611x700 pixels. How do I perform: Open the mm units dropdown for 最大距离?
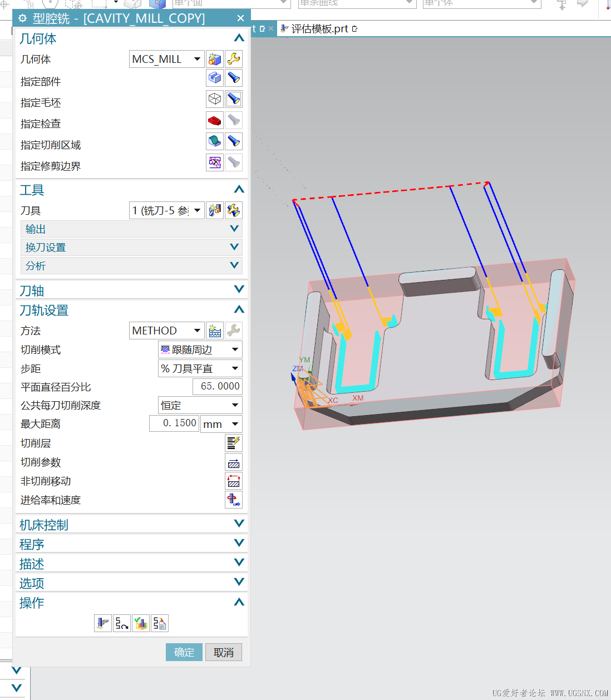[x=221, y=424]
